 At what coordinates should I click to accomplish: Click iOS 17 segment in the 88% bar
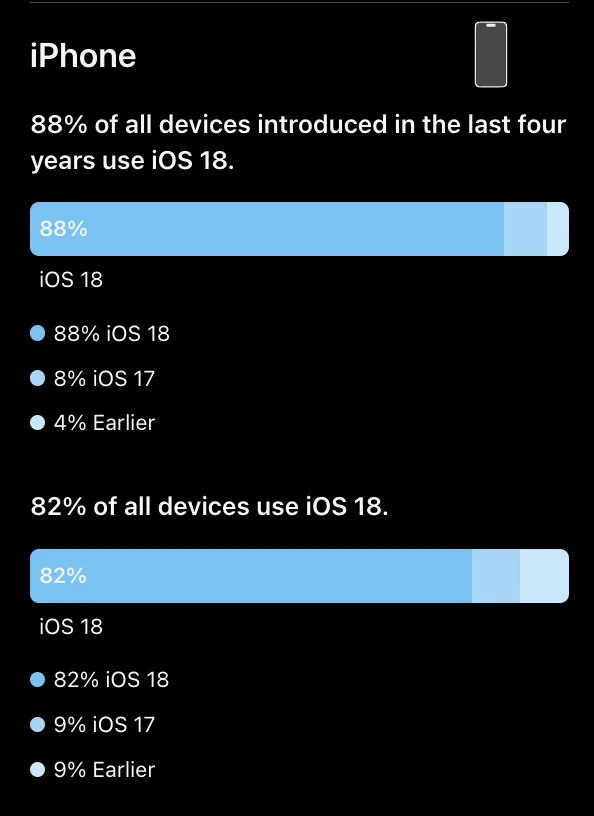point(525,229)
